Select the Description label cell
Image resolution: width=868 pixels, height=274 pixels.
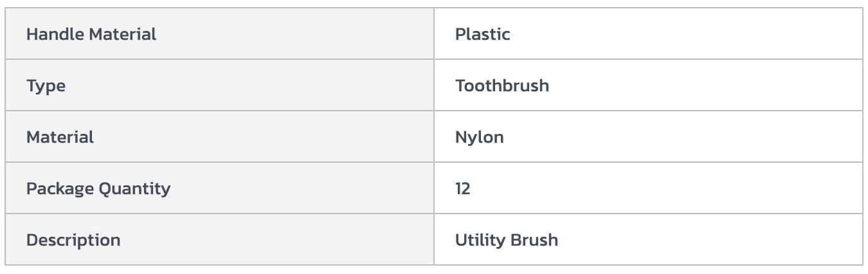point(73,240)
